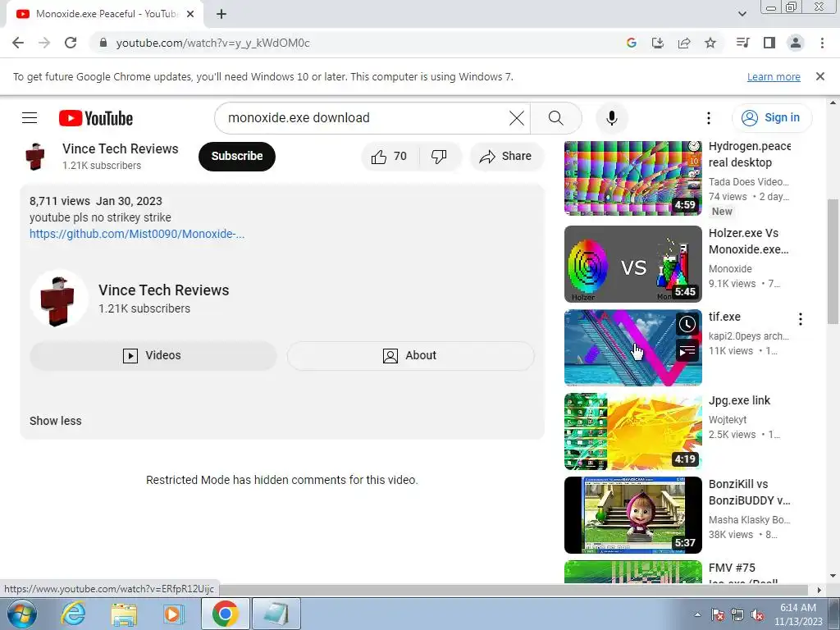Show hidden system tray icons

click(697, 614)
